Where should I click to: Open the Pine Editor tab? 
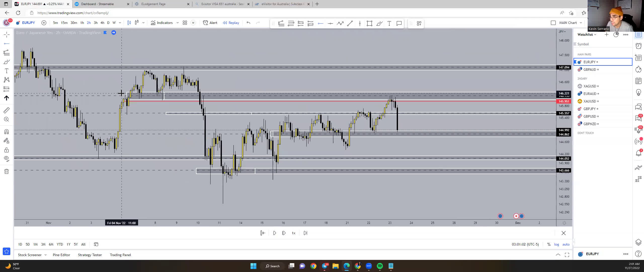[x=61, y=255]
